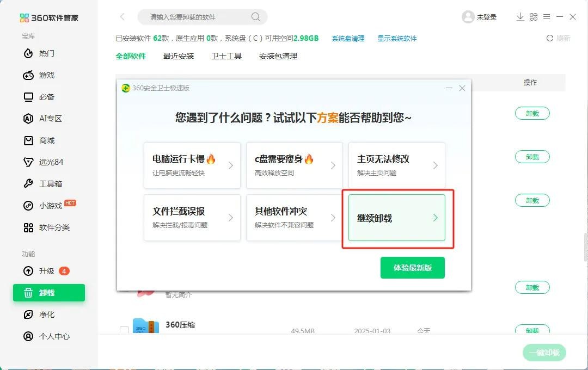588x370 pixels.
Task: Switch to the 安装包清理 tab
Action: (278, 56)
